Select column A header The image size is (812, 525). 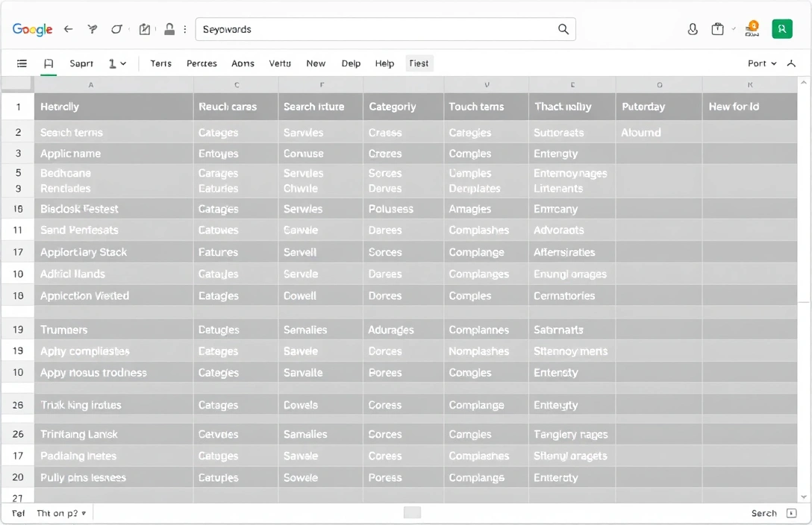click(x=114, y=85)
